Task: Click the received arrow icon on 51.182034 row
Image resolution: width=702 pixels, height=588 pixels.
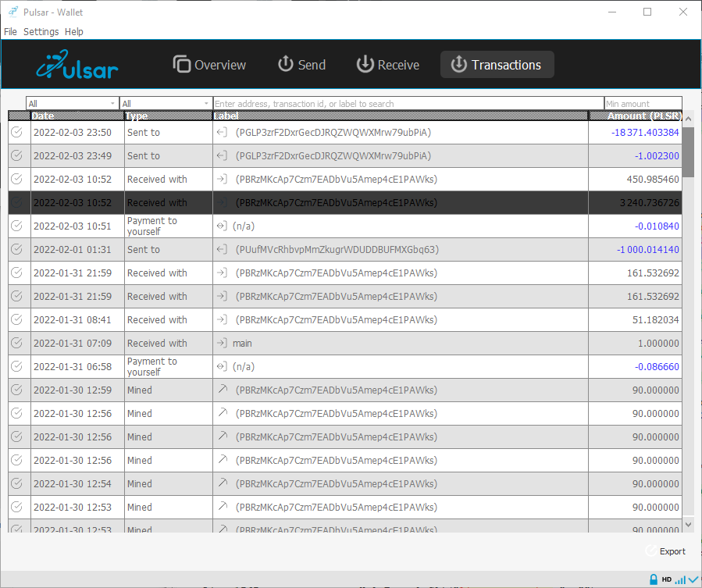Action: (222, 319)
